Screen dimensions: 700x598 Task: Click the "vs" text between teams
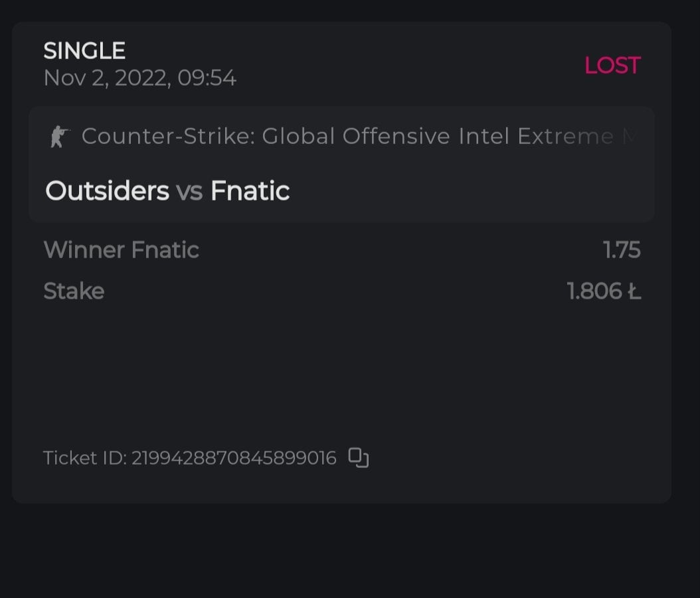pyautogui.click(x=189, y=192)
